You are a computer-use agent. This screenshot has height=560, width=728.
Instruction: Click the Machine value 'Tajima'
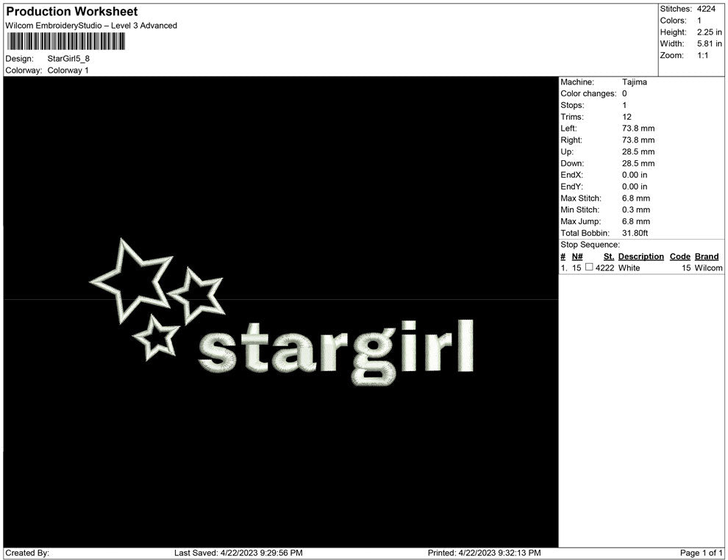tap(635, 82)
